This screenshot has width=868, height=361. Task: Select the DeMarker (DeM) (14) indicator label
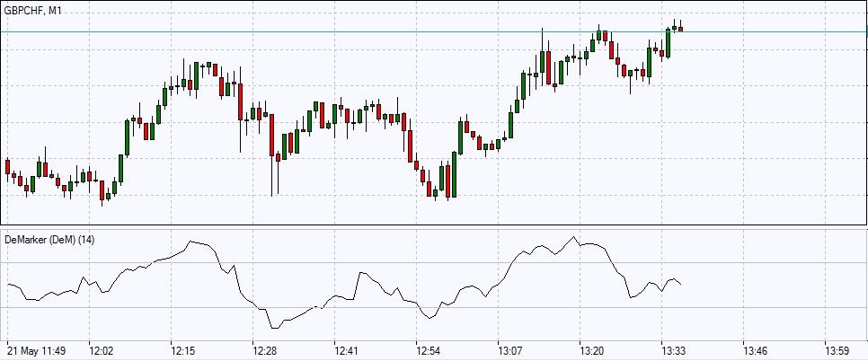pyautogui.click(x=49, y=240)
